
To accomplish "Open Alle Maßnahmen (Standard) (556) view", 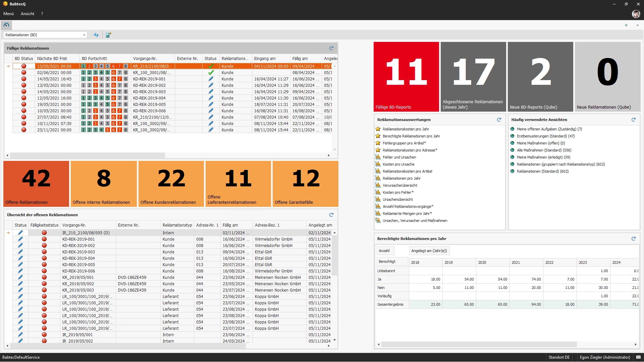I will pos(544,150).
